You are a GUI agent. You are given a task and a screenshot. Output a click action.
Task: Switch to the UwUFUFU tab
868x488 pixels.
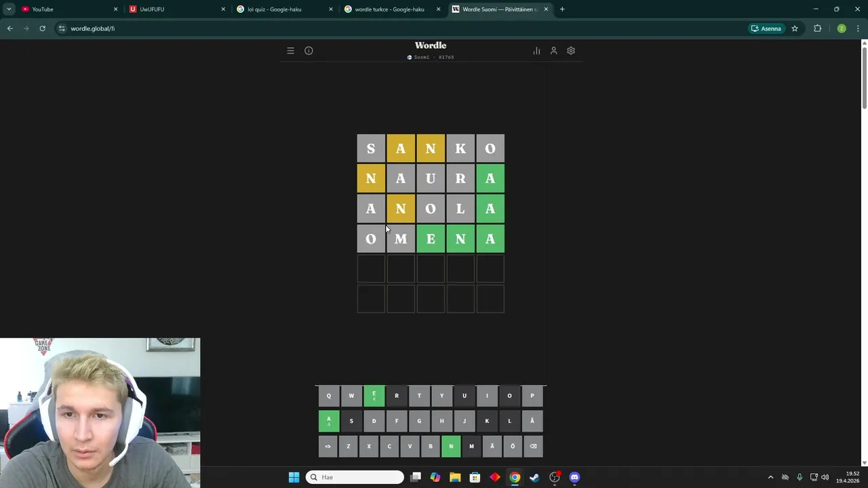tap(176, 9)
